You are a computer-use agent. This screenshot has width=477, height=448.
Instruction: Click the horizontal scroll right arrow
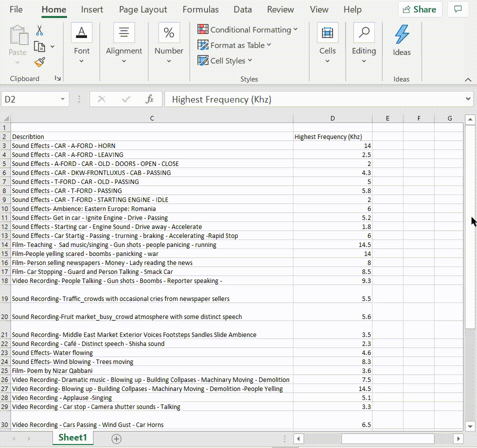coord(458,438)
